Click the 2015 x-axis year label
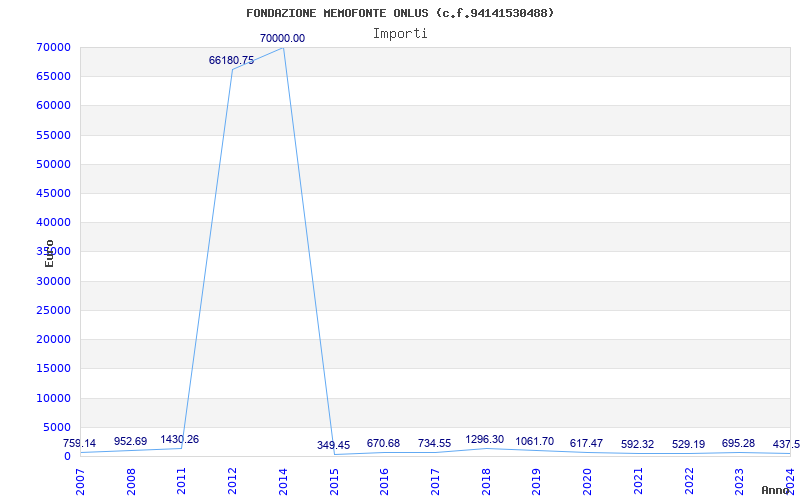The image size is (800, 500). tap(334, 482)
